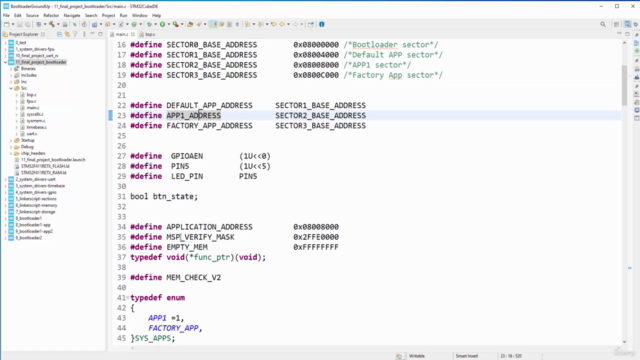Click the uart.c file in Src

tap(32, 134)
